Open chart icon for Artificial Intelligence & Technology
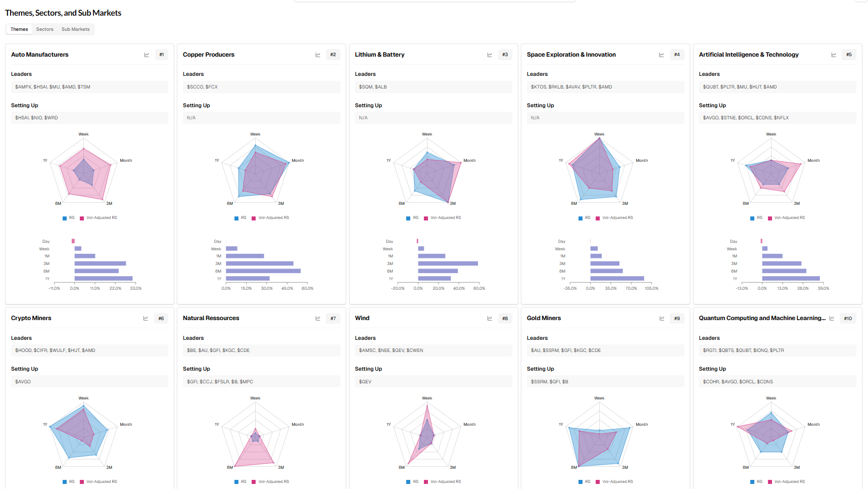The image size is (868, 489). pyautogui.click(x=834, y=55)
